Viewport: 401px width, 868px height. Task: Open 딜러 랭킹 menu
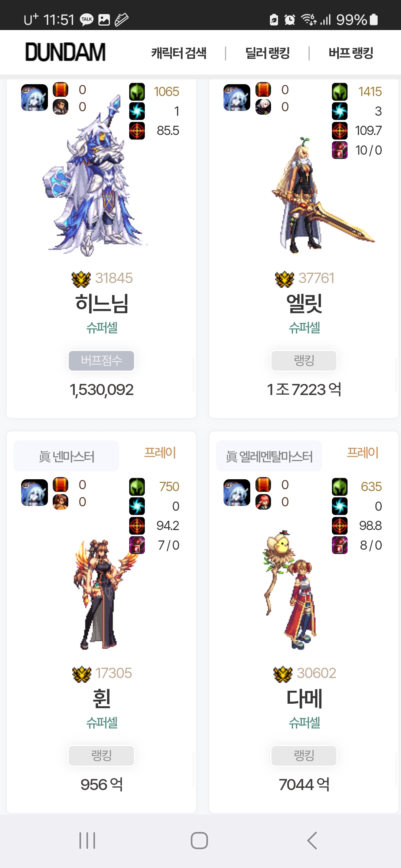click(x=267, y=53)
